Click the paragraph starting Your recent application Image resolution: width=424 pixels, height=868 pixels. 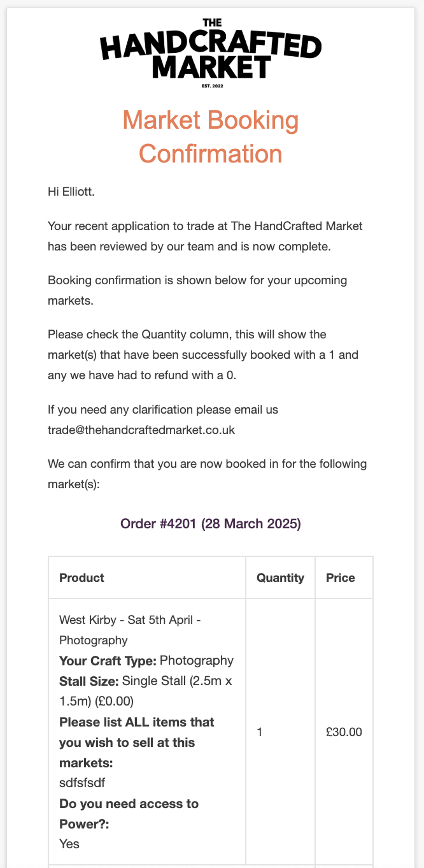point(205,236)
